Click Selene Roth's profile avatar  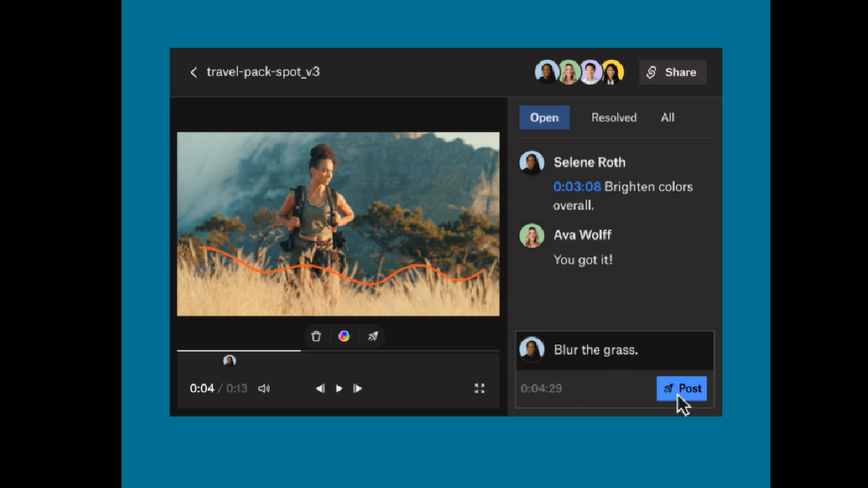532,162
